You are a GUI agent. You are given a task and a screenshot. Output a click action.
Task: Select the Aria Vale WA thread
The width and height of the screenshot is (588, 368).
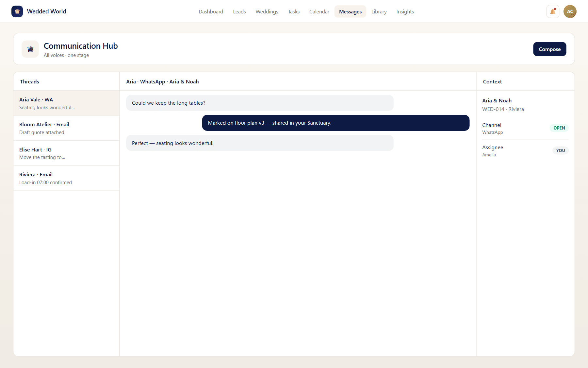[66, 103]
